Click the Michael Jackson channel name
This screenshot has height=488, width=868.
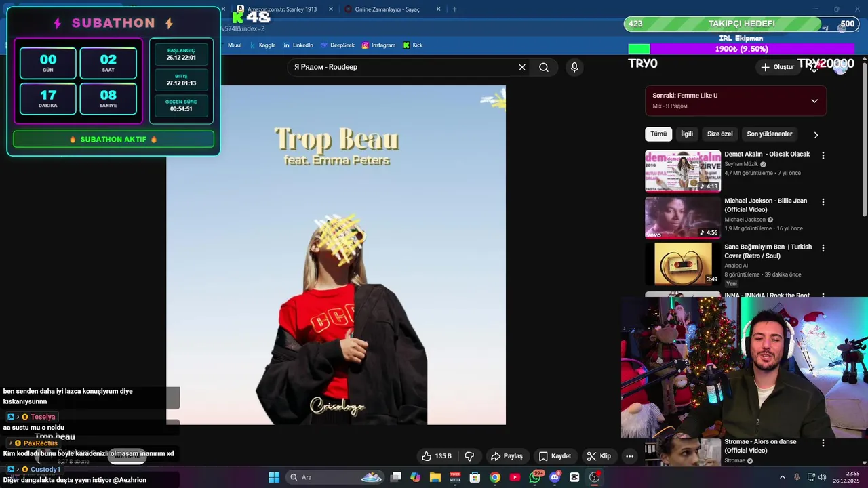(745, 220)
